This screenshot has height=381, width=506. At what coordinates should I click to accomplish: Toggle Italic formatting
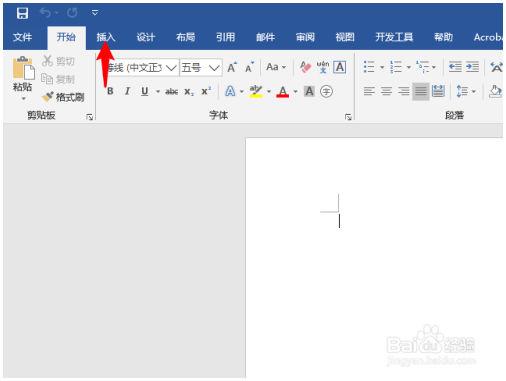pos(127,91)
